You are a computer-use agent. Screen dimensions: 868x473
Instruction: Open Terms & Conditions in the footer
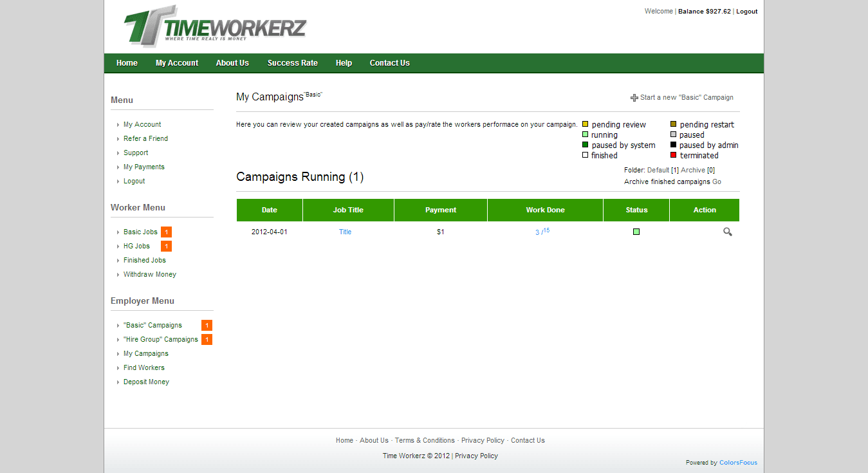[x=425, y=441]
